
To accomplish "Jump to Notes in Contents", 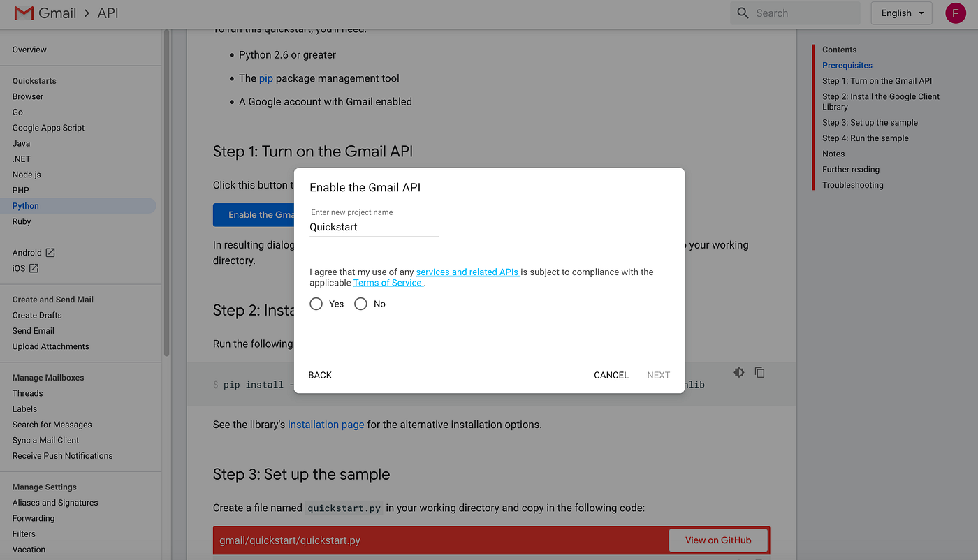I will coord(833,154).
